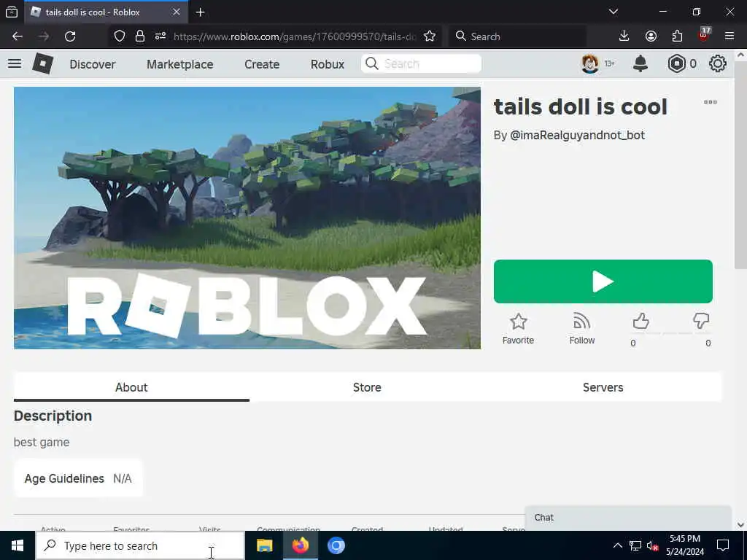
Task: Open Roblox settings gear
Action: pos(718,63)
